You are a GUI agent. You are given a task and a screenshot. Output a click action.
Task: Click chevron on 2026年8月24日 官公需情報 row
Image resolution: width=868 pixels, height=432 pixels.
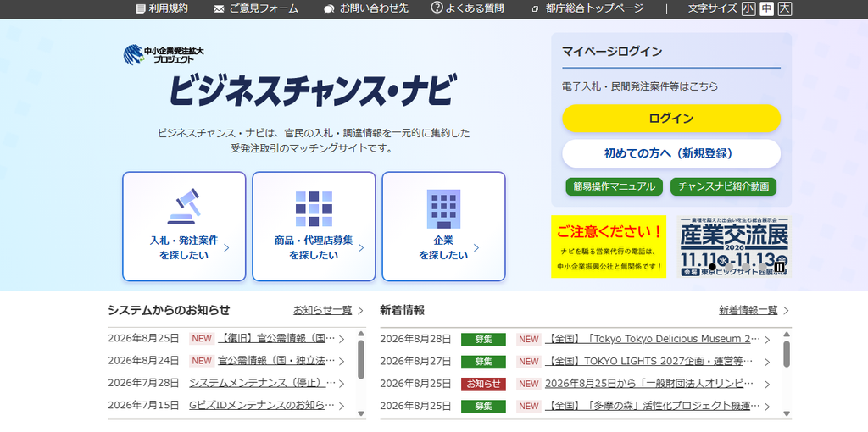(342, 361)
